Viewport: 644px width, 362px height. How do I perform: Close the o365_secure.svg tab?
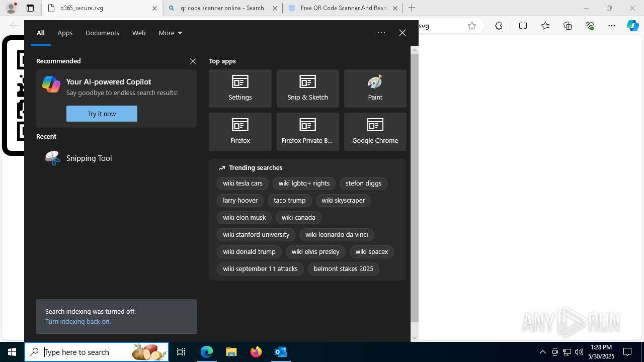point(154,8)
